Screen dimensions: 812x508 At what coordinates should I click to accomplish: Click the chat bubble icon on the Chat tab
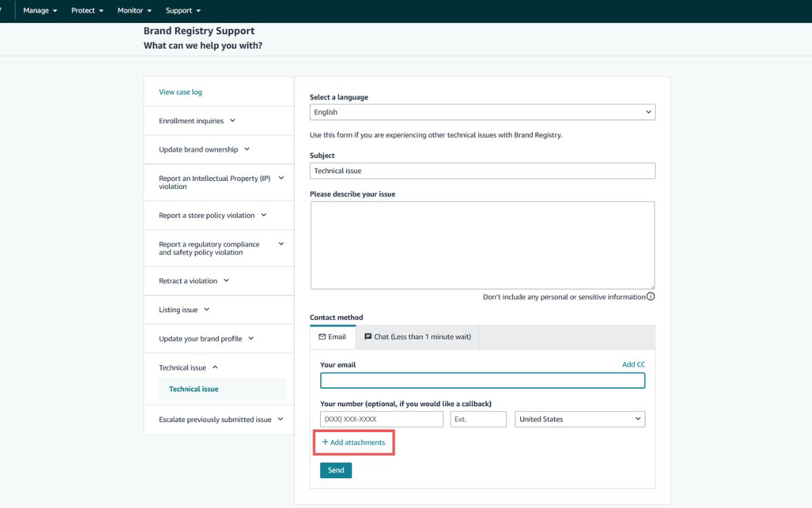[368, 337]
